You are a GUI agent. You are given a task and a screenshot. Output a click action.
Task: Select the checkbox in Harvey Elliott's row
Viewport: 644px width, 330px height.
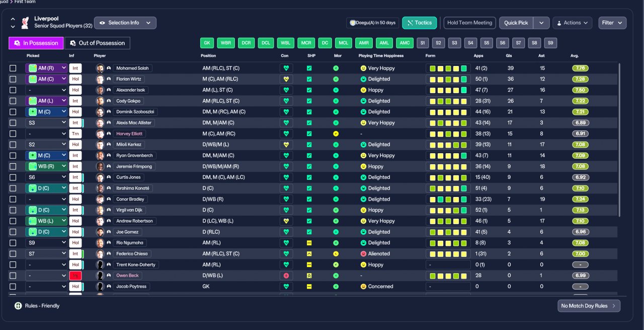[x=13, y=134]
